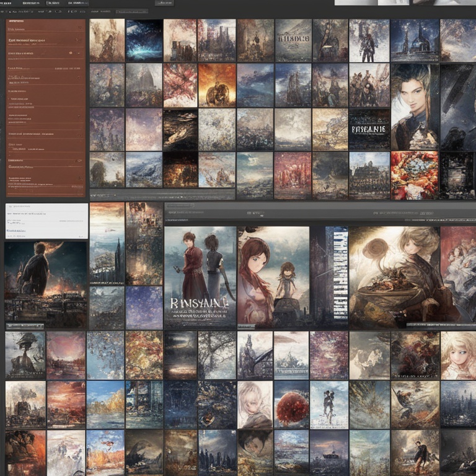Open the red city skyline thumbnail
476x476 pixels.
pyautogui.click(x=293, y=175)
